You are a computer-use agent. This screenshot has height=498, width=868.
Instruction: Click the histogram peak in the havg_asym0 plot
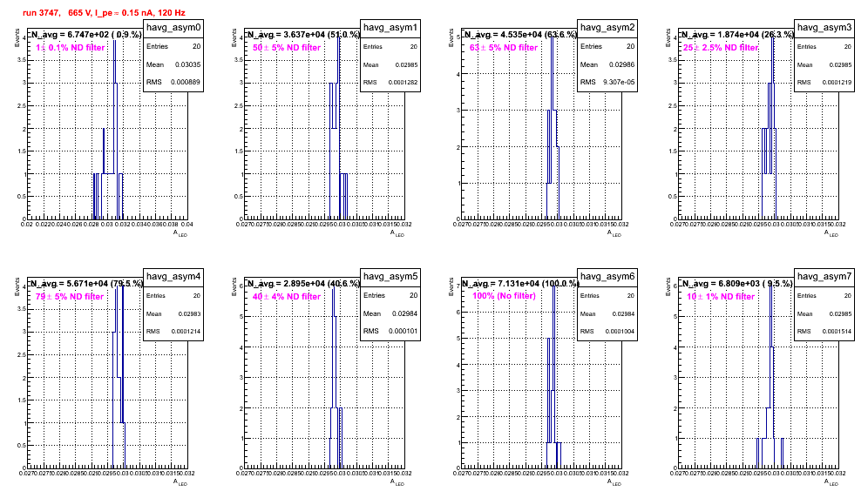pos(114,40)
